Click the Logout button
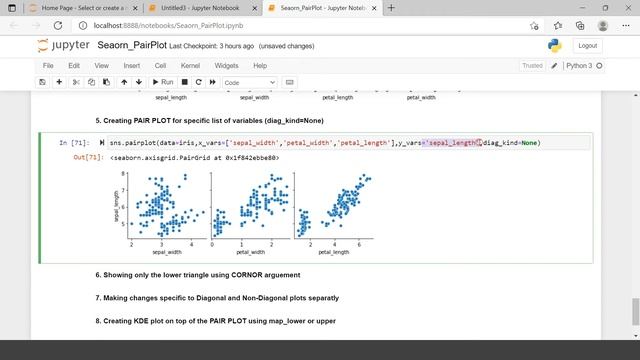Viewport: 640px width, 360px height. (587, 46)
